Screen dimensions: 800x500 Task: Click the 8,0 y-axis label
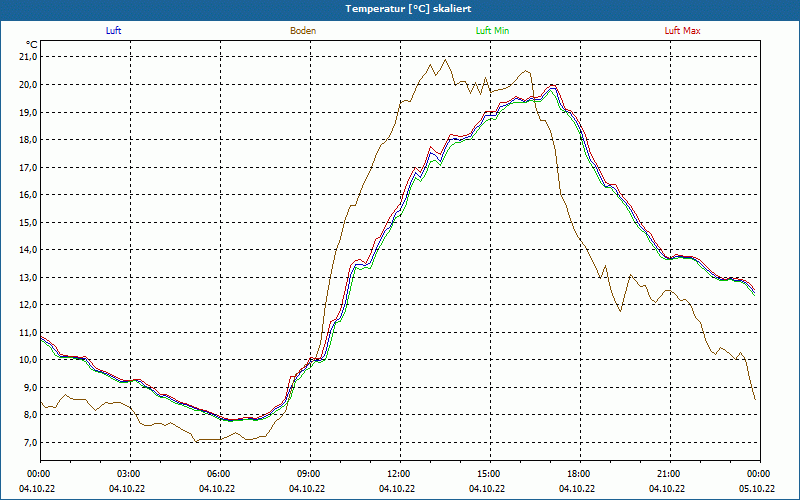(x=33, y=415)
